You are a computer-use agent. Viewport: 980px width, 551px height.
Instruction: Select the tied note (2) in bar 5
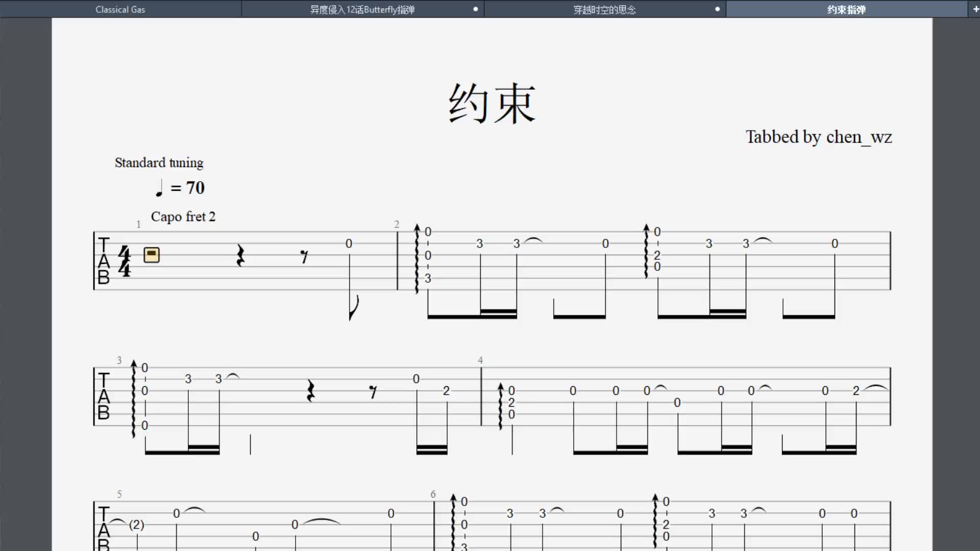tap(136, 524)
